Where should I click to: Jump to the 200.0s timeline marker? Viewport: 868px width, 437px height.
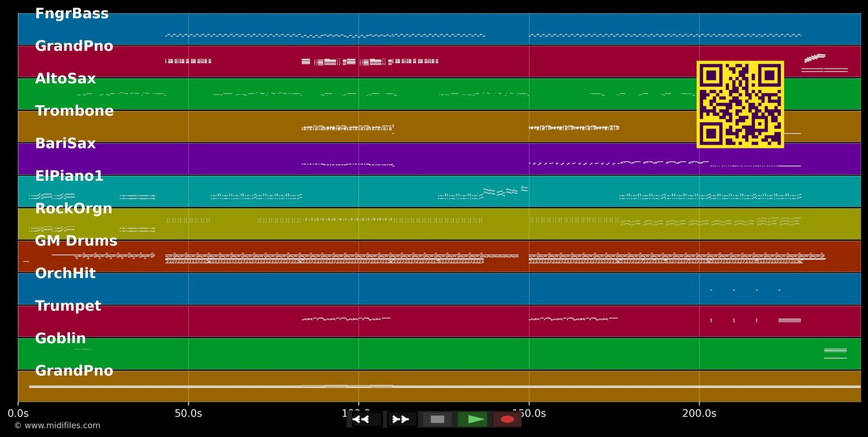[x=699, y=413]
